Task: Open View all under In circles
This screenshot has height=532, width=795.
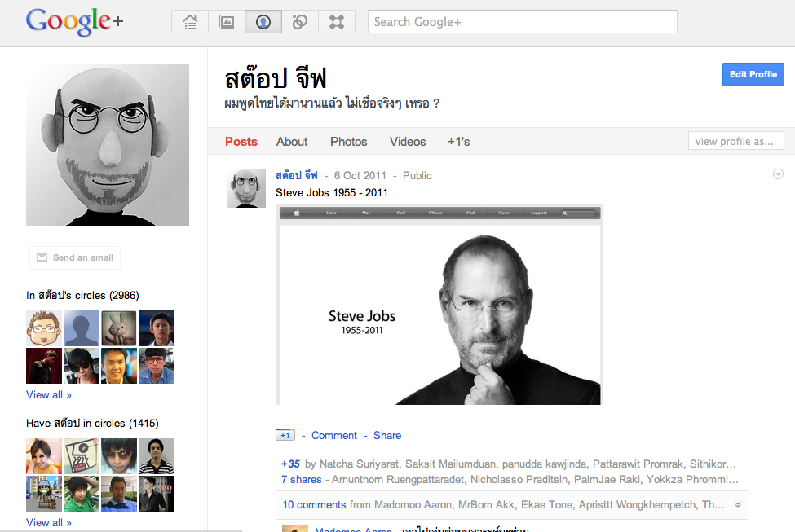Action: (49, 394)
